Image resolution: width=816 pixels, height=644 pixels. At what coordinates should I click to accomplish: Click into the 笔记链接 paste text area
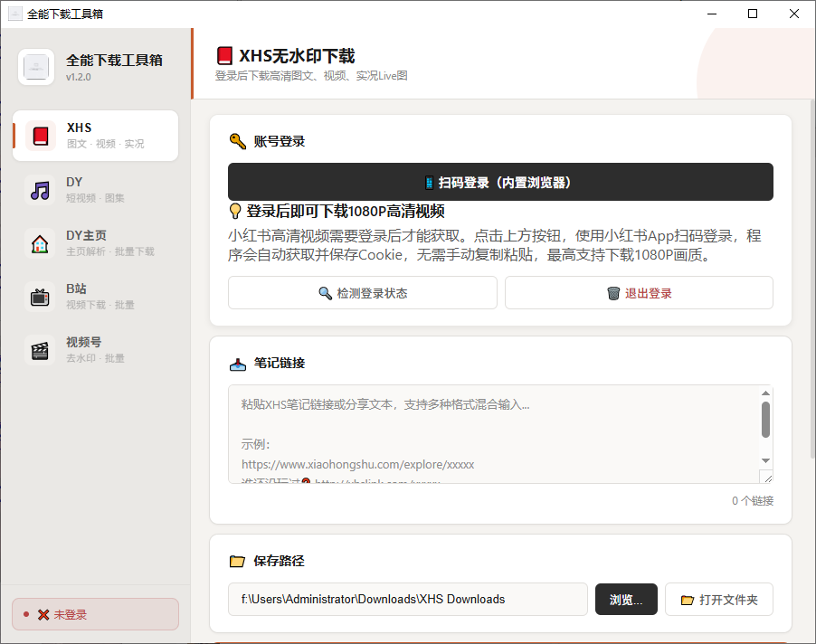point(493,434)
